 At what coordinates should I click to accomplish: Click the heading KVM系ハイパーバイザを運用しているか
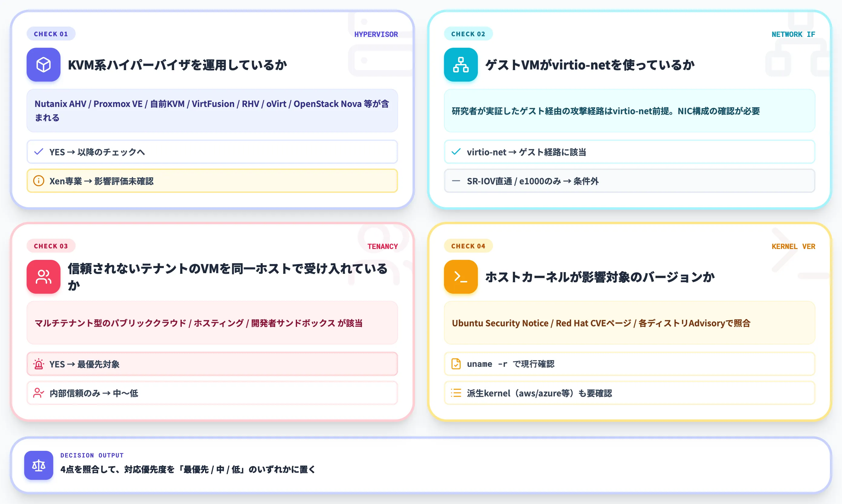(177, 65)
